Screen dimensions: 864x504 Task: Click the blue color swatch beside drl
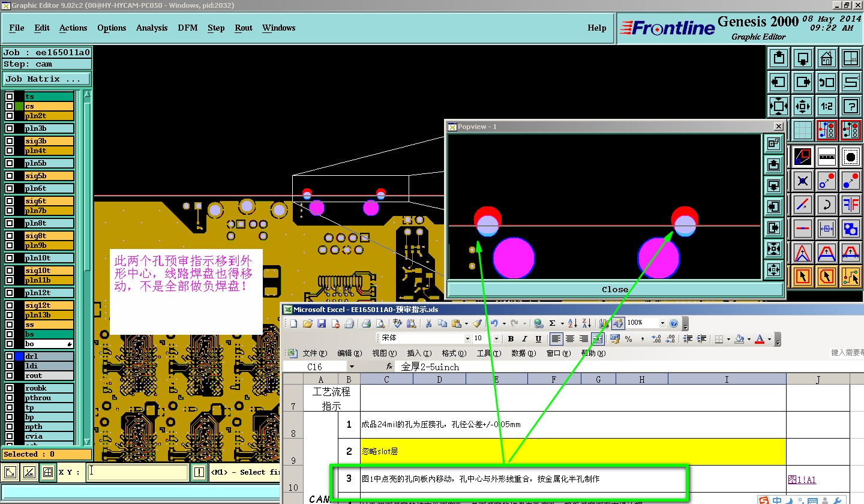tap(19, 356)
